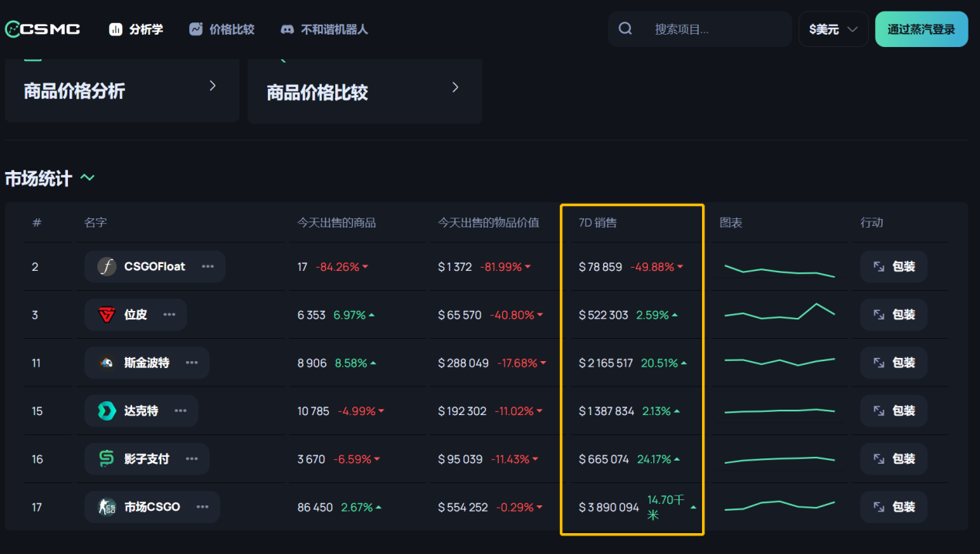Open the more-options dots for 位皮
Image resolution: width=980 pixels, height=554 pixels.
[x=169, y=315]
